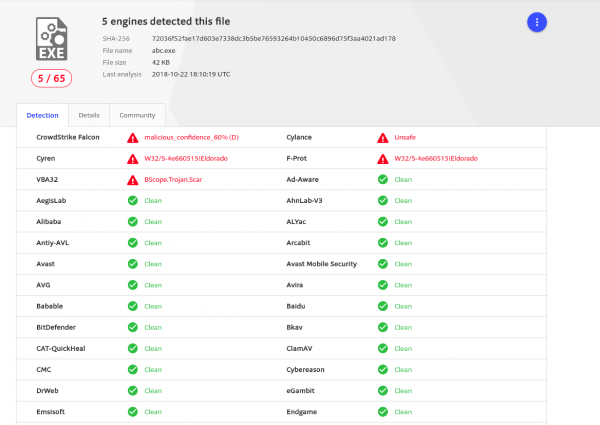Click the red alert icon for VBA32
This screenshot has height=425, width=600.
pyautogui.click(x=132, y=180)
